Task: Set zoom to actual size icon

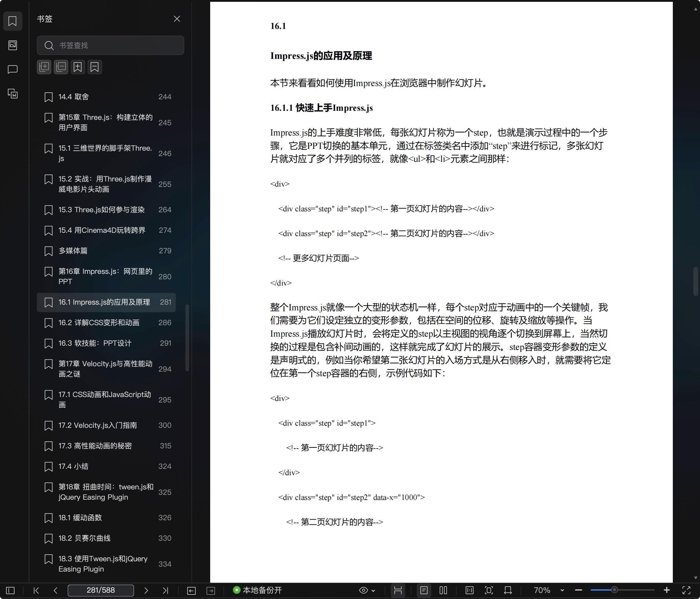Action: (x=470, y=590)
